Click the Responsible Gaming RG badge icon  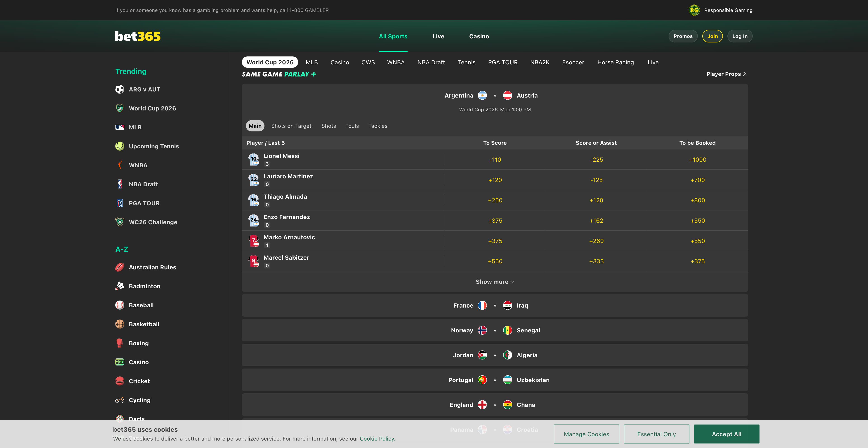tap(694, 10)
